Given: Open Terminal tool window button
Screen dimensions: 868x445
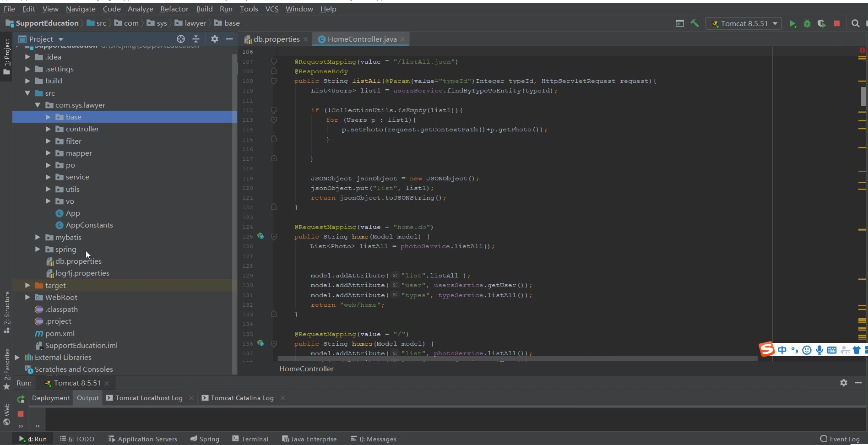Looking at the screenshot, I should pos(250,439).
